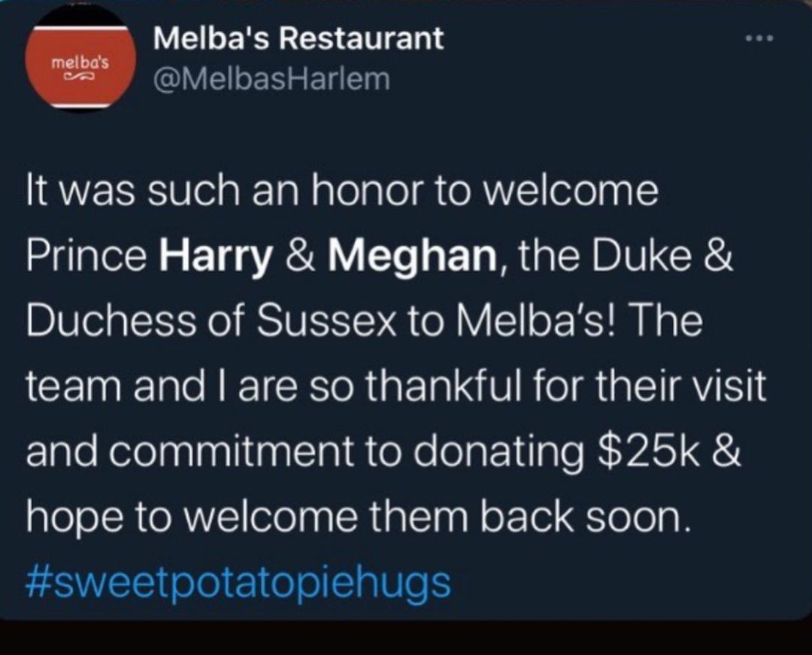The height and width of the screenshot is (655, 812).
Task: Click the bold word Harry
Action: 217,257
